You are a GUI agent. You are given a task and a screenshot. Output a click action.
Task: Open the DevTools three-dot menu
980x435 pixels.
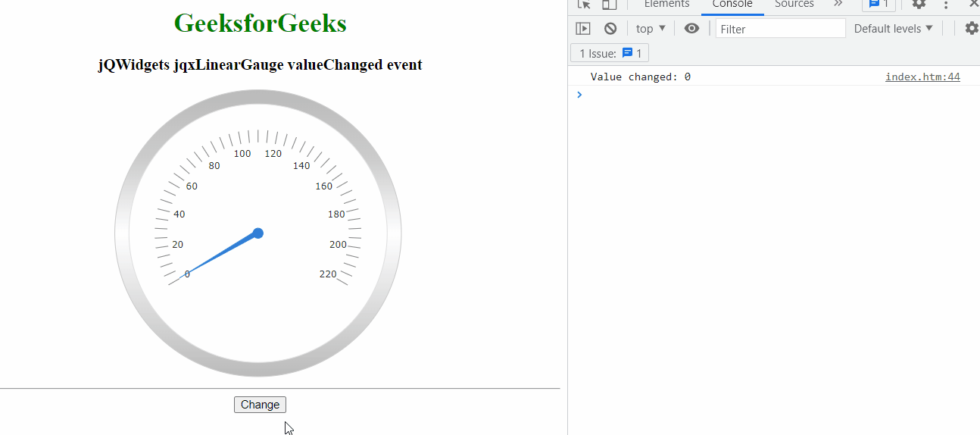coord(946,4)
